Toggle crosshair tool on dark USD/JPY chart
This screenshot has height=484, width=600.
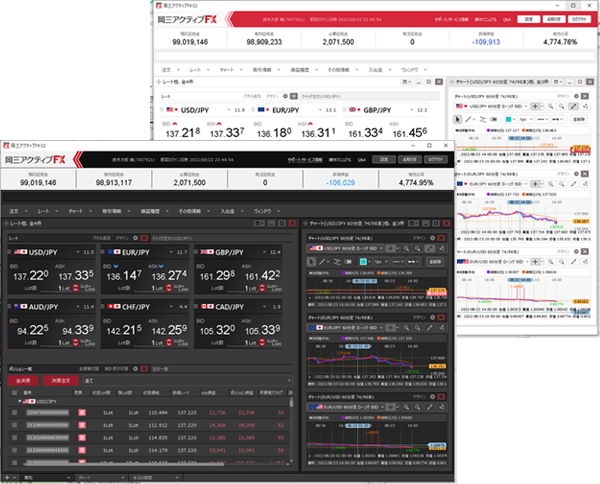coord(390,248)
